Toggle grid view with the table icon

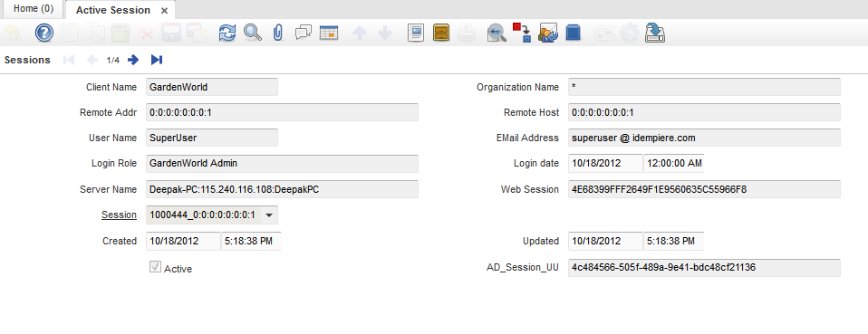[x=329, y=33]
